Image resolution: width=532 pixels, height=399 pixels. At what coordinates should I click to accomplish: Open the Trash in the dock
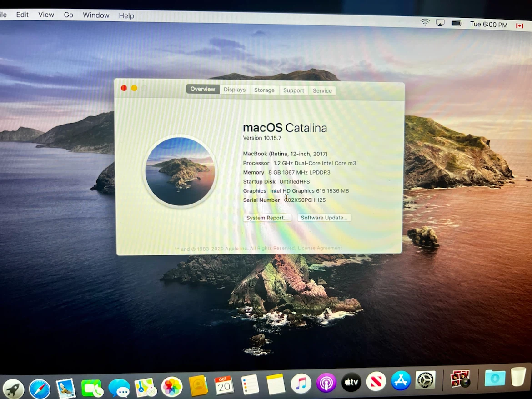coord(518,376)
